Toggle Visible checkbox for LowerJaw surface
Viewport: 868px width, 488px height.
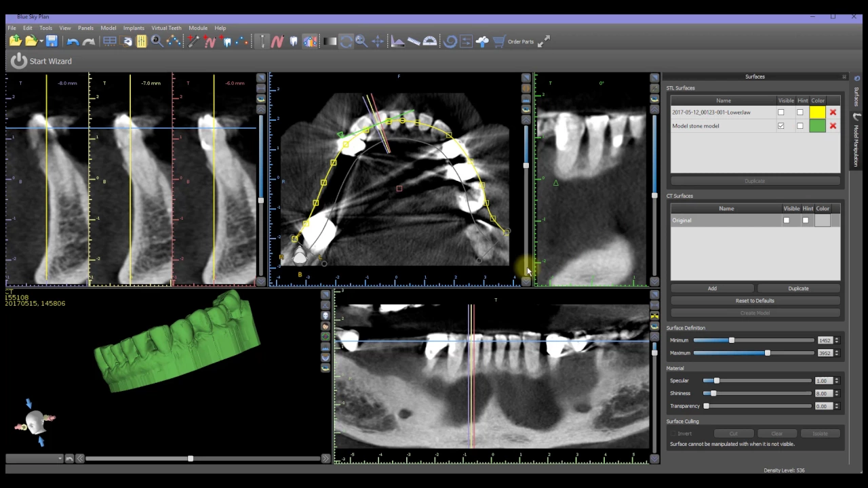pyautogui.click(x=781, y=113)
